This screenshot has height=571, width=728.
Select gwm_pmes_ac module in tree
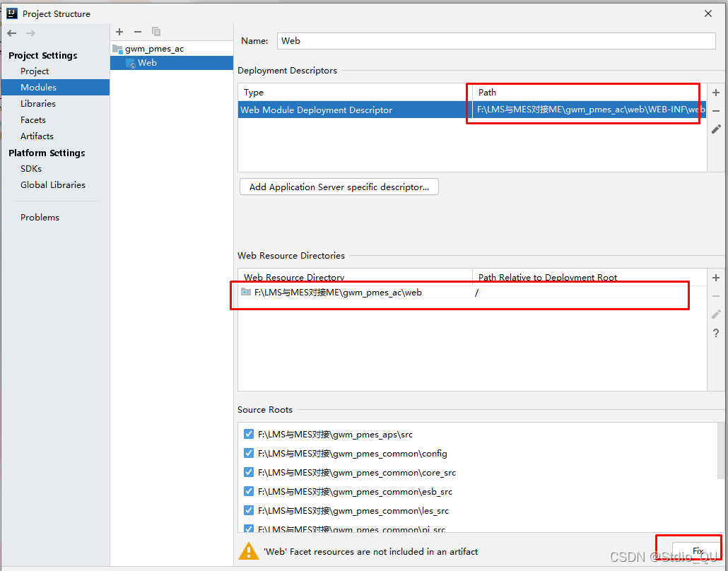tap(154, 49)
